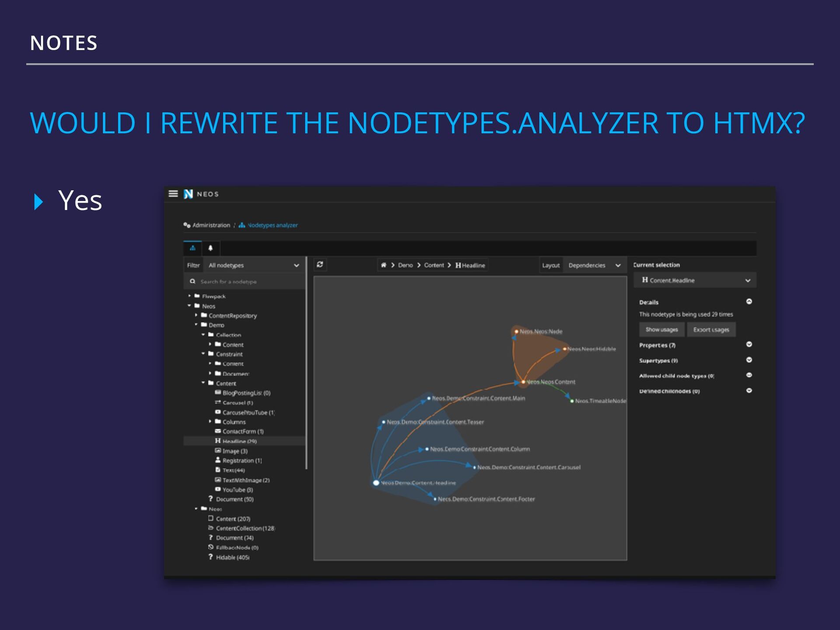Click the Neos.Neos:TimeableNode graph node
This screenshot has width=840, height=630.
[572, 401]
